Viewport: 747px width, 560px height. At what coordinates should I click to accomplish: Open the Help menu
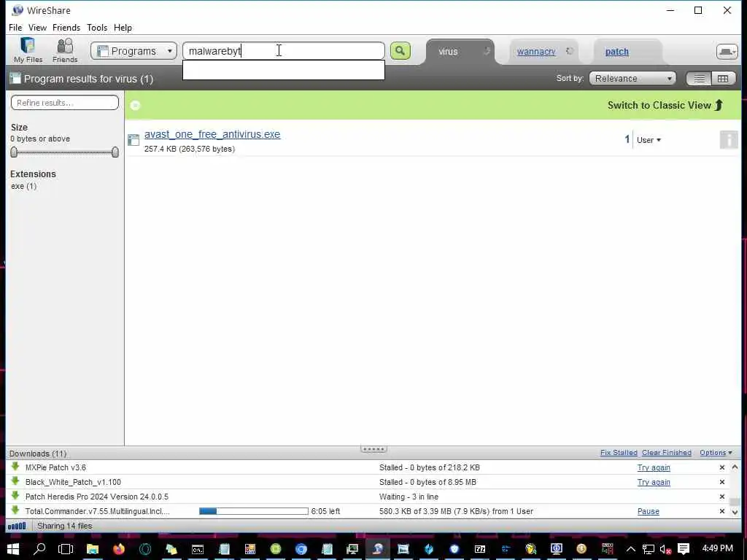click(123, 28)
